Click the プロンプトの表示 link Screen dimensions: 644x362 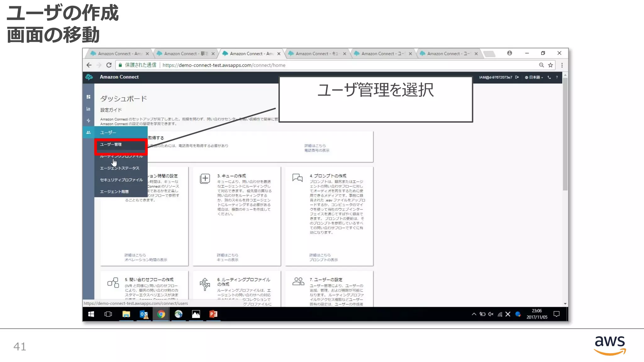pos(324,260)
